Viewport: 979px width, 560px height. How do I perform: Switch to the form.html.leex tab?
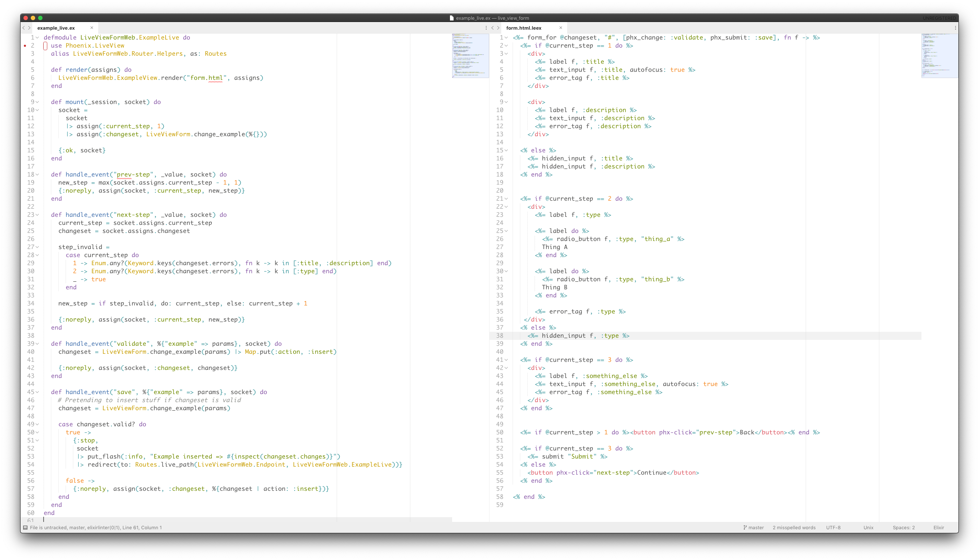pyautogui.click(x=523, y=28)
